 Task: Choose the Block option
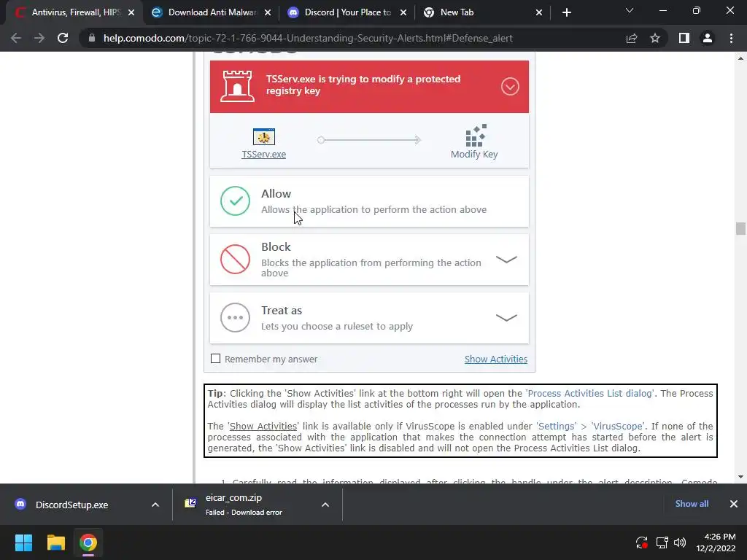pyautogui.click(x=369, y=260)
